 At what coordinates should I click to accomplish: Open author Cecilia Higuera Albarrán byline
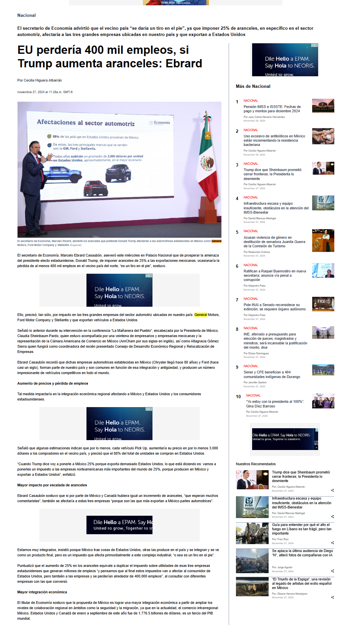43,80
